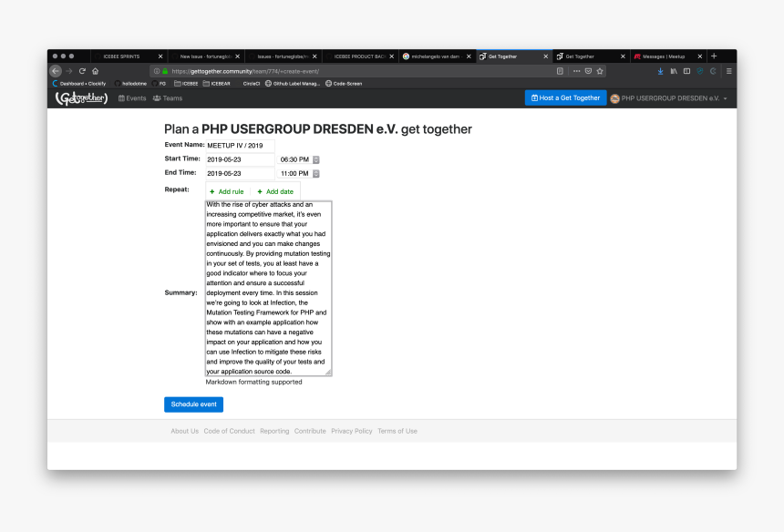
Task: Open the downloads arrow icon
Action: click(x=661, y=71)
